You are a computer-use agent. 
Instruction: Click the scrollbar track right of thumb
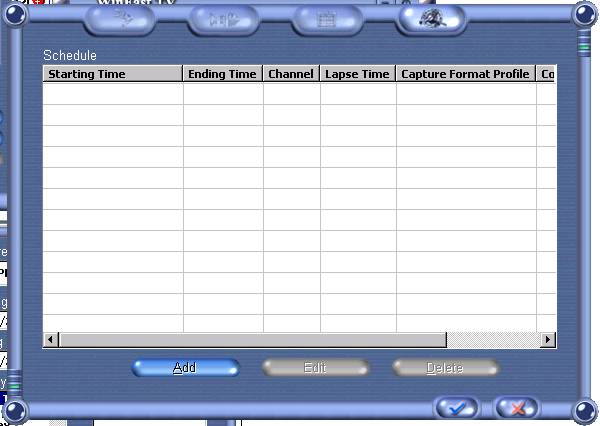tap(494, 339)
